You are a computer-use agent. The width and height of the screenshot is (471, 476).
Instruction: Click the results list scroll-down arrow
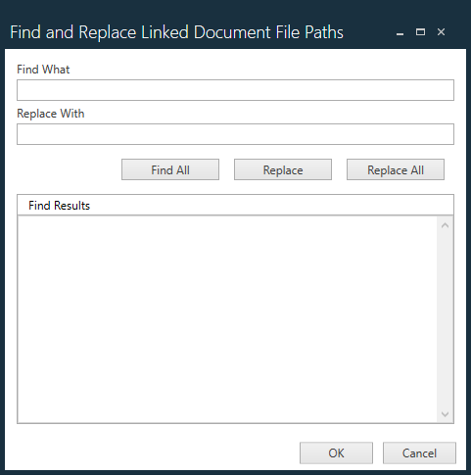(445, 414)
